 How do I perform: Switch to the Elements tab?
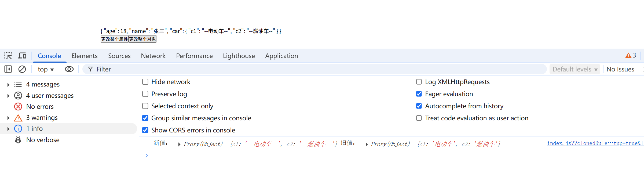pos(84,56)
